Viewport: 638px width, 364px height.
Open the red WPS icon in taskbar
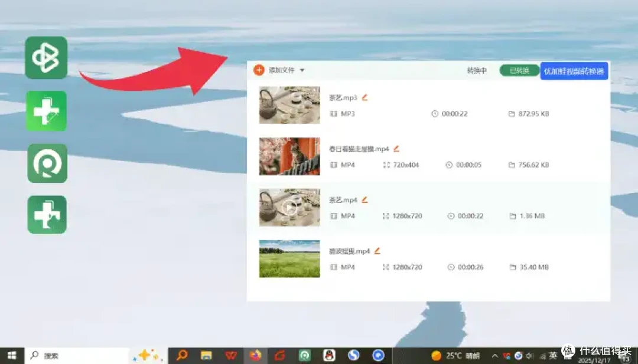click(x=231, y=356)
